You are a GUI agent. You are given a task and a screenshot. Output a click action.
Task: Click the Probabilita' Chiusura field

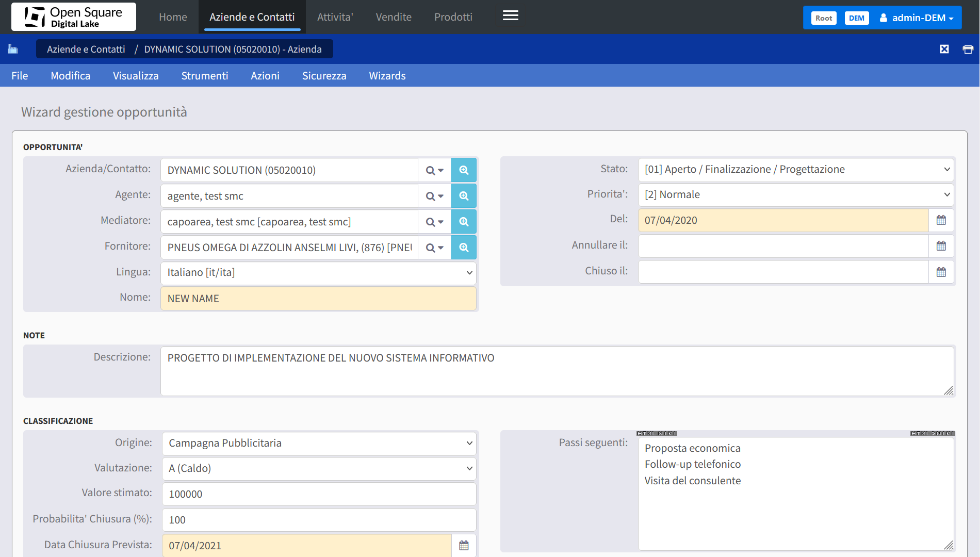(319, 520)
